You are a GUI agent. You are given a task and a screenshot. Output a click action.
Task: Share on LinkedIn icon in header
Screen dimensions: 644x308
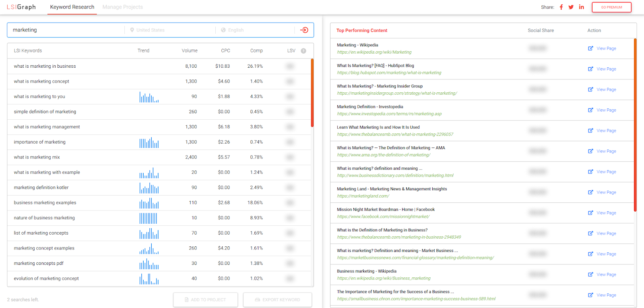click(582, 7)
